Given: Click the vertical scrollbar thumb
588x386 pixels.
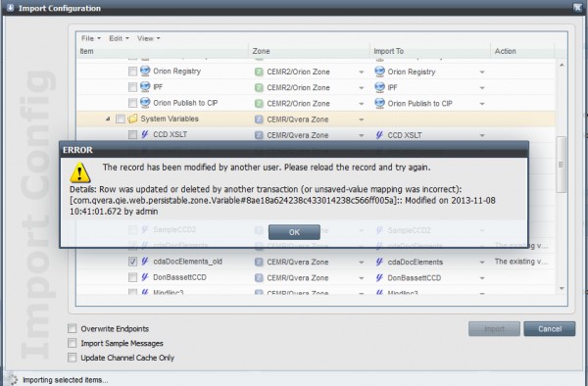Looking at the screenshot, I should point(561,165).
